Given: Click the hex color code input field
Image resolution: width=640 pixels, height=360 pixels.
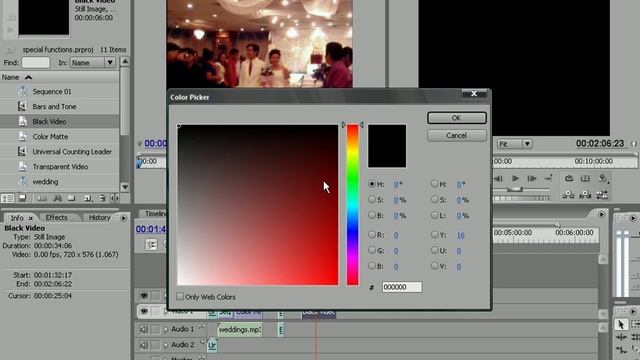Looking at the screenshot, I should (402, 287).
